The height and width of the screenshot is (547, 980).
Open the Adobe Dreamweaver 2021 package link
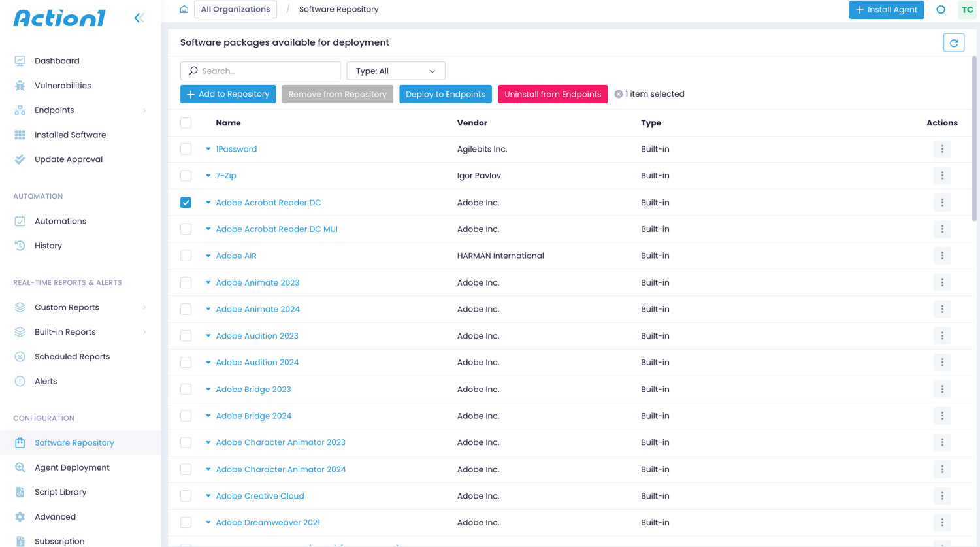268,522
